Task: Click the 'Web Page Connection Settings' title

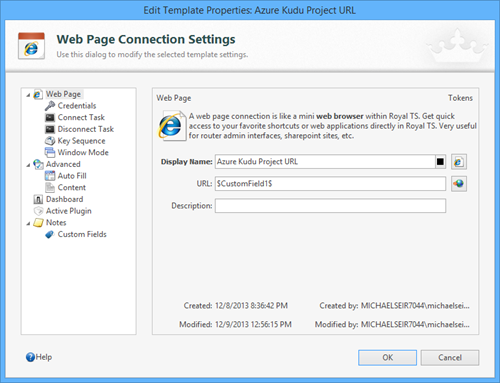Action: coord(146,39)
